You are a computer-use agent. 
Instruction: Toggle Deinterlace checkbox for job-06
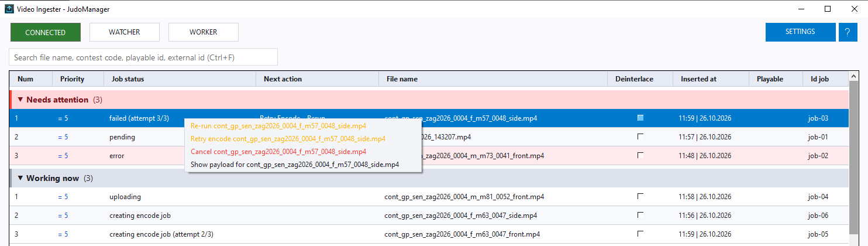click(640, 216)
